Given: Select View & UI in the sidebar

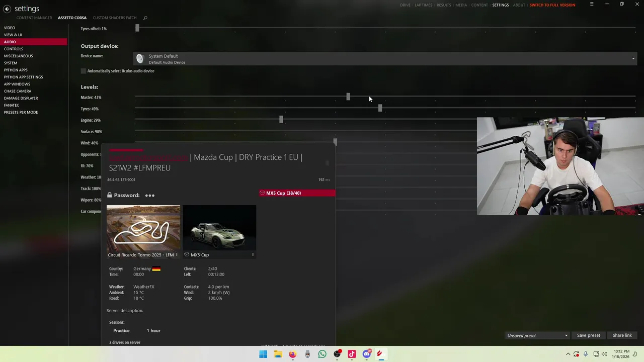Looking at the screenshot, I should [x=13, y=35].
